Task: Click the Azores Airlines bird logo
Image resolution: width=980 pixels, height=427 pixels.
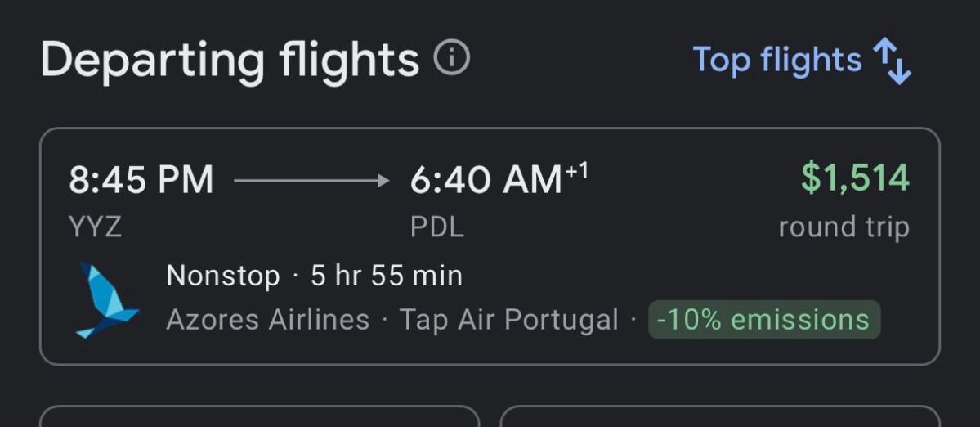Action: coord(107,300)
